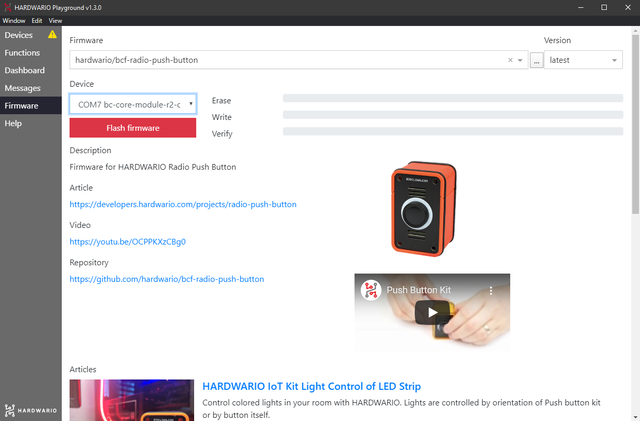
Task: Click the HARDWARIO channel avatar on the video
Action: click(370, 289)
